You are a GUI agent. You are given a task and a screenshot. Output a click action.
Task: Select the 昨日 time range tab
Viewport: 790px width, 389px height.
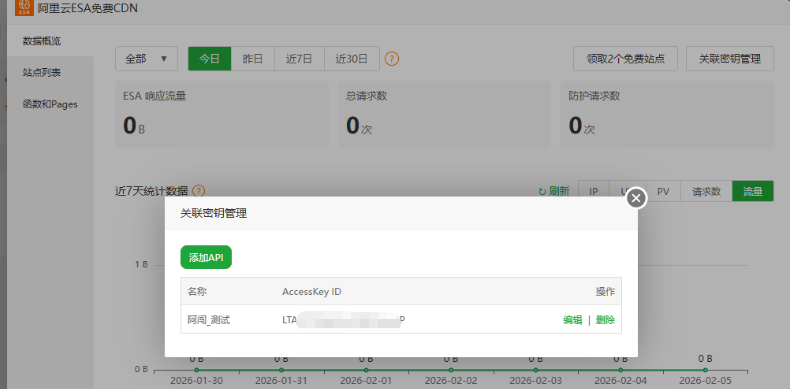click(x=252, y=59)
